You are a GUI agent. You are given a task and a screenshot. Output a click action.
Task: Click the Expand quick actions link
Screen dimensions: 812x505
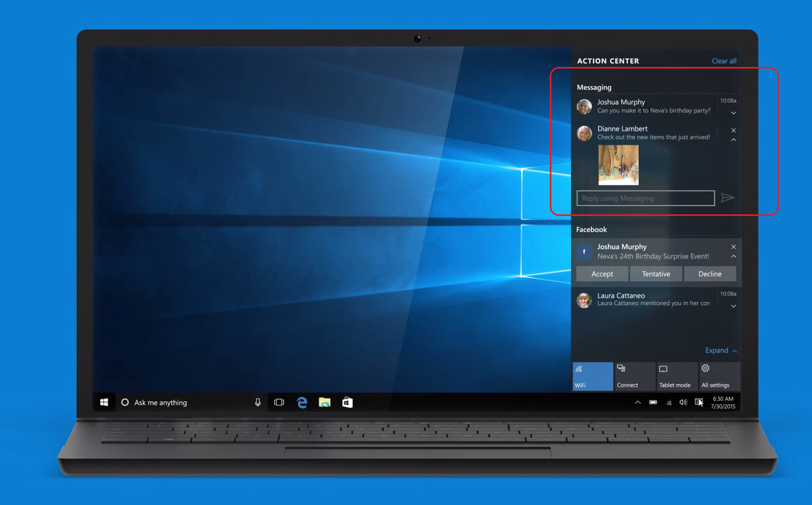(721, 350)
